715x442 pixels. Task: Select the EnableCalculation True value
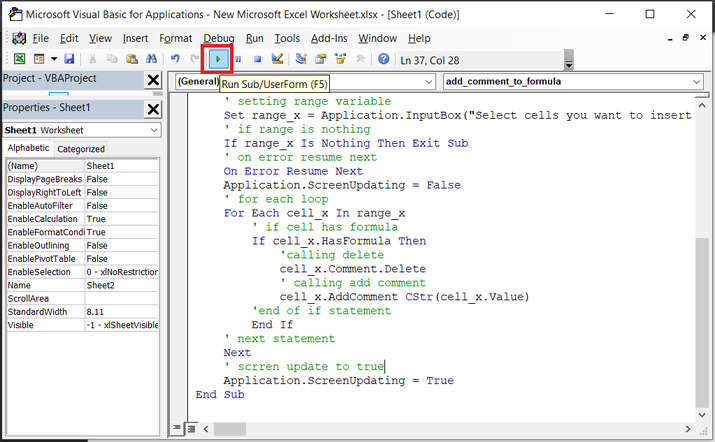pyautogui.click(x=121, y=218)
